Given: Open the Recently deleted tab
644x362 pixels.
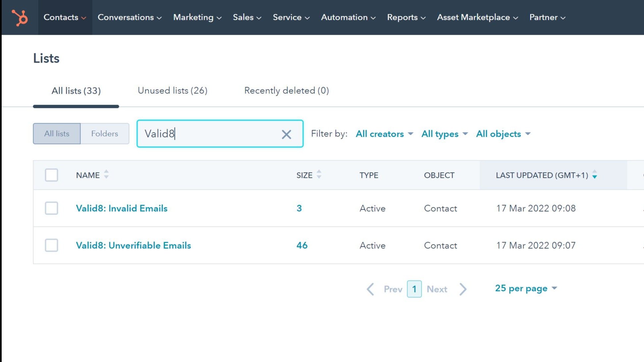Looking at the screenshot, I should tap(286, 90).
